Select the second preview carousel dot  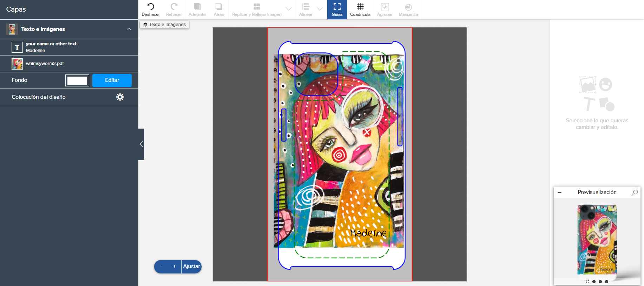click(x=594, y=281)
